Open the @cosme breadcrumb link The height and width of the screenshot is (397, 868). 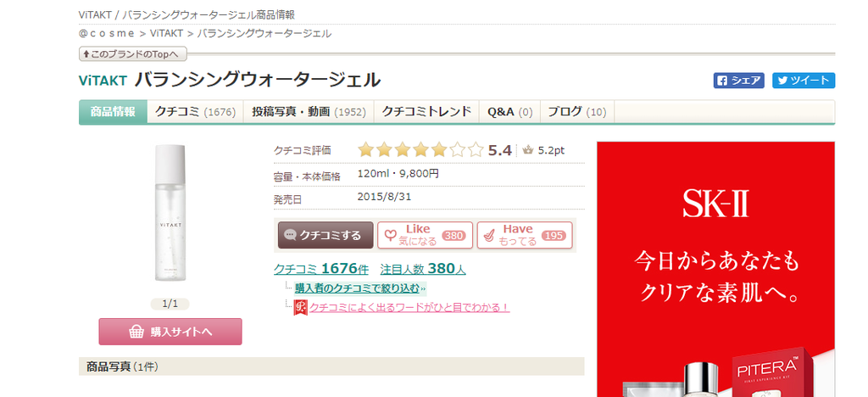[107, 33]
